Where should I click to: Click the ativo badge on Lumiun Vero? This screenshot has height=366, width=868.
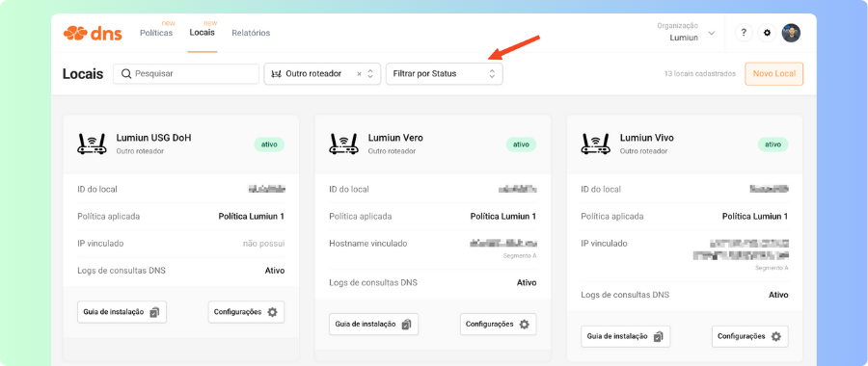[x=521, y=144]
